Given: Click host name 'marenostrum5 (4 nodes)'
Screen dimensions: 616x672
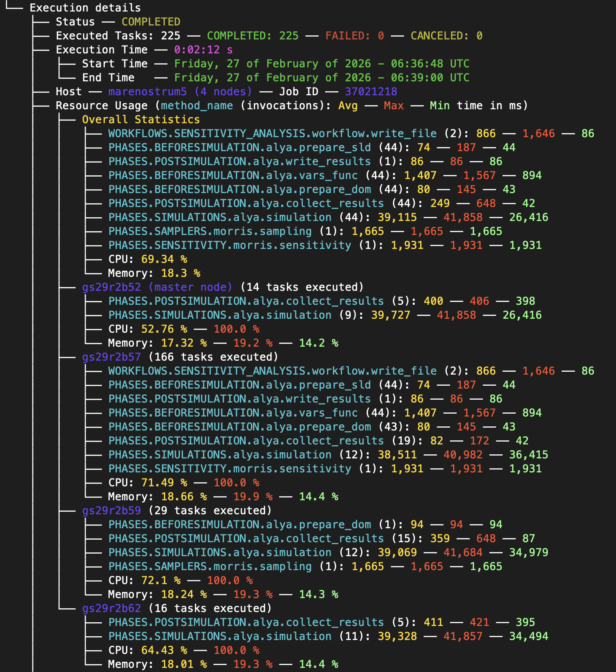Looking at the screenshot, I should pos(180,92).
